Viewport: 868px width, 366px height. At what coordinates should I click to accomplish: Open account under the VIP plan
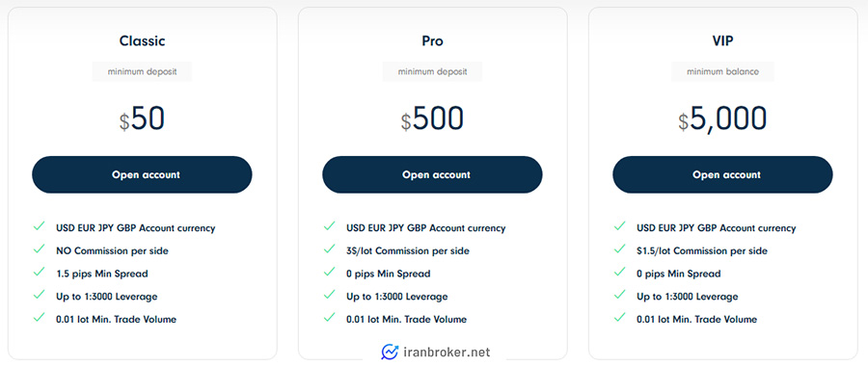tap(722, 174)
